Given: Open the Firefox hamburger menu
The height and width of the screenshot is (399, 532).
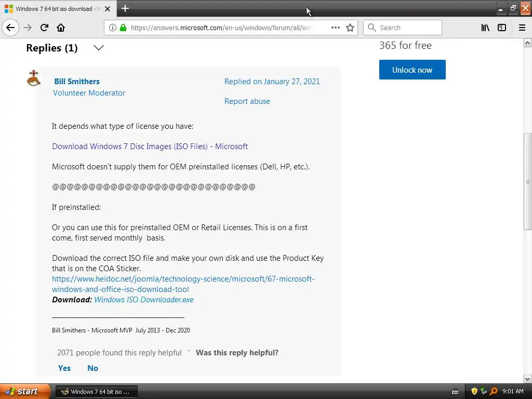Looking at the screenshot, I should pyautogui.click(x=522, y=28).
